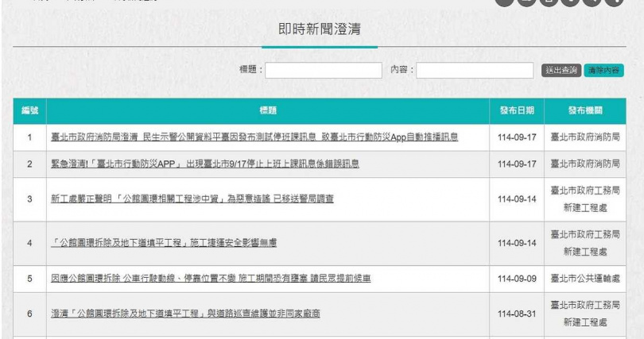The image size is (644, 339).
Task: Click the 標題 table column header
Action: pyautogui.click(x=268, y=110)
